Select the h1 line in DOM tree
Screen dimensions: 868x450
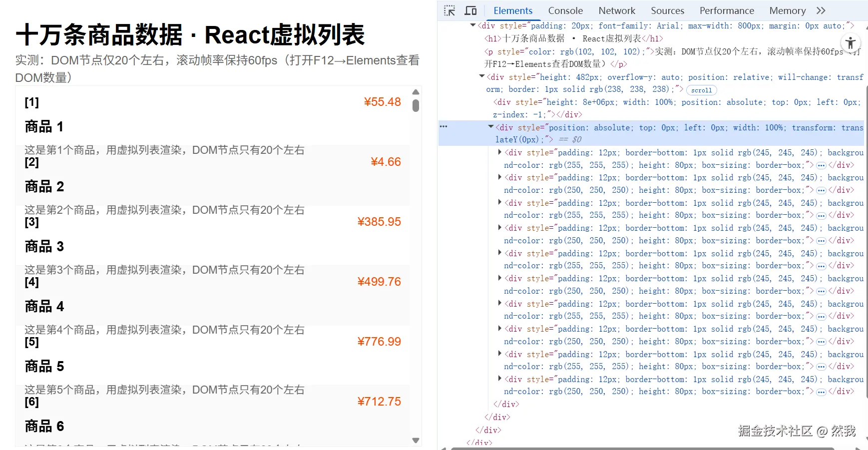tap(574, 38)
